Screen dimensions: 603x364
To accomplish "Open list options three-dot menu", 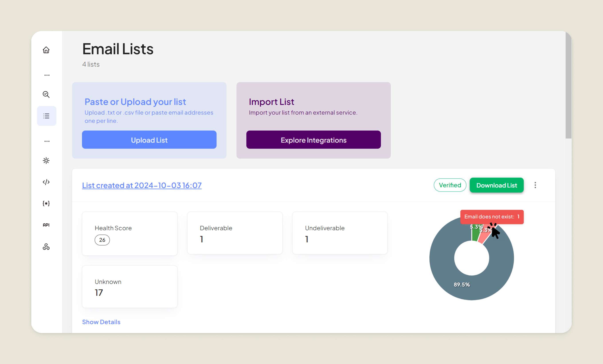I will (535, 185).
